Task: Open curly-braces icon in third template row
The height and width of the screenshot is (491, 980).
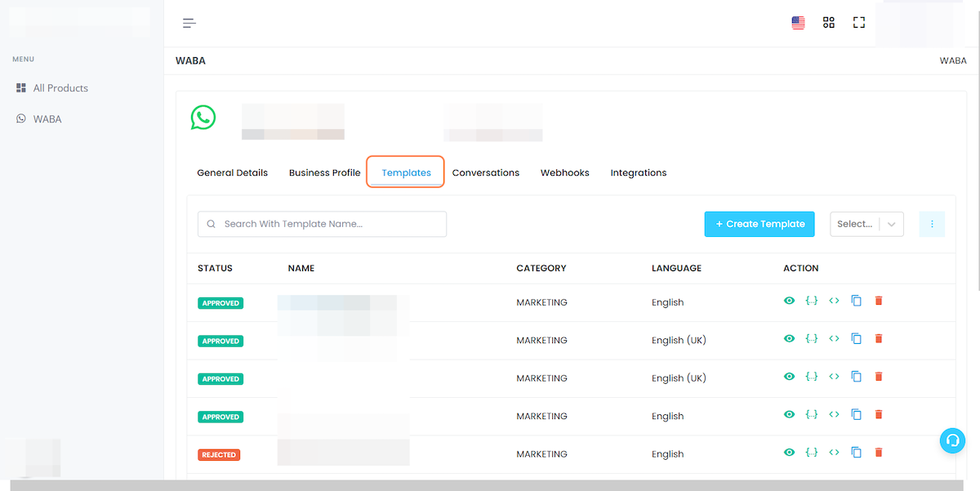Action: pyautogui.click(x=811, y=377)
